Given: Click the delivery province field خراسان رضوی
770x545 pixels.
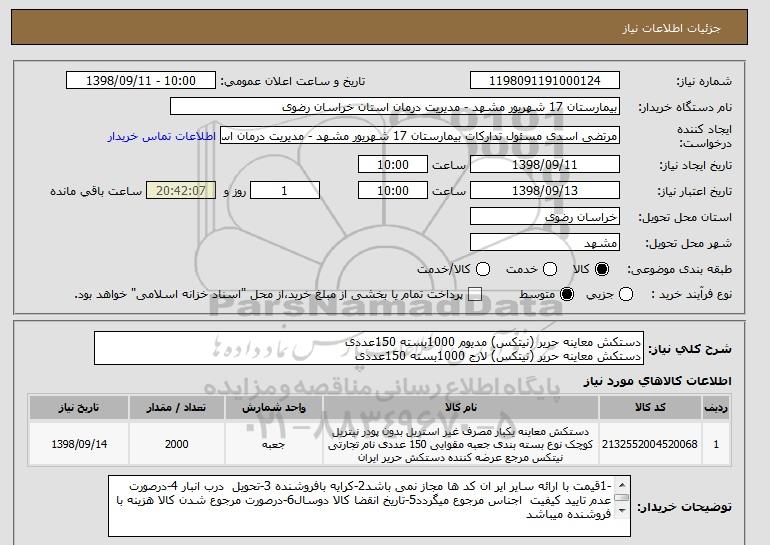Looking at the screenshot, I should tap(545, 217).
